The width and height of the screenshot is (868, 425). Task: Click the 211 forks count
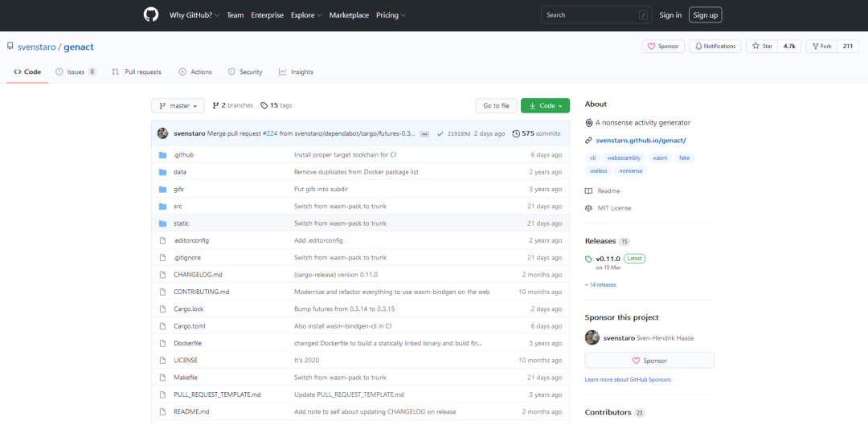[x=848, y=47]
